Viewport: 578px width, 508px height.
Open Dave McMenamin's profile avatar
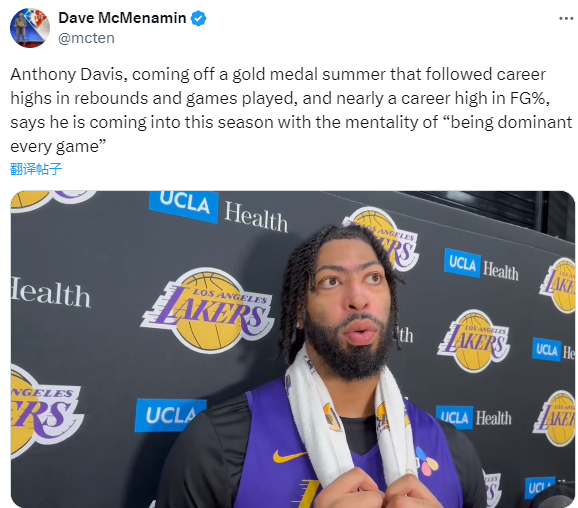(x=30, y=28)
